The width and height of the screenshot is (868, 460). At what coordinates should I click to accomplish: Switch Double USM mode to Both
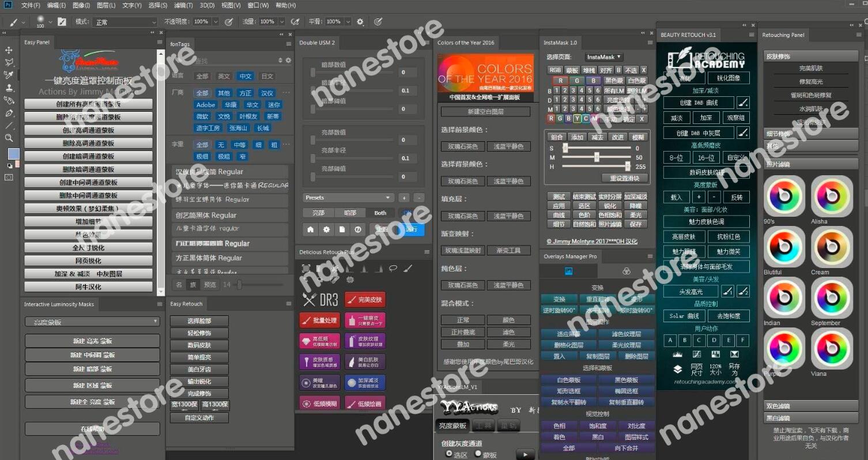click(380, 213)
